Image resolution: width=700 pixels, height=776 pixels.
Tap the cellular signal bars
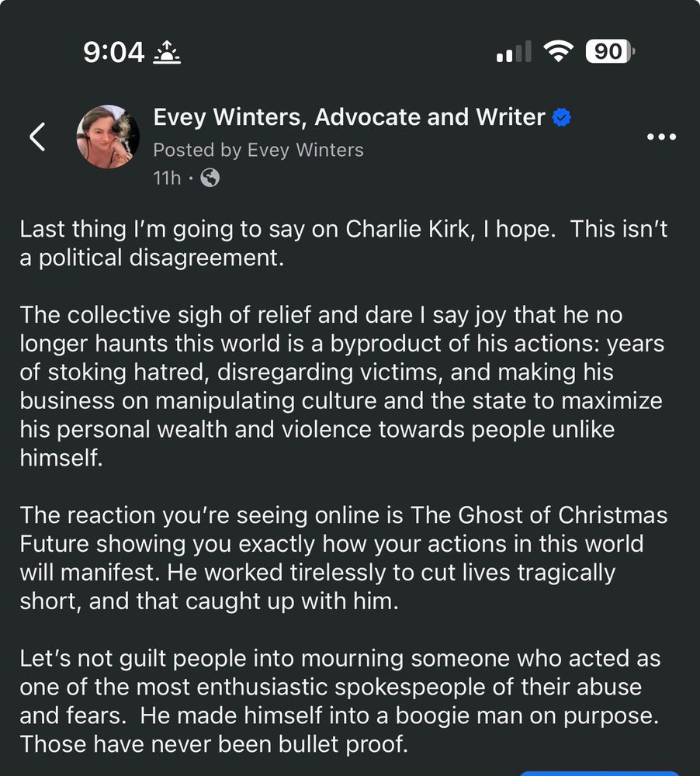[x=513, y=52]
